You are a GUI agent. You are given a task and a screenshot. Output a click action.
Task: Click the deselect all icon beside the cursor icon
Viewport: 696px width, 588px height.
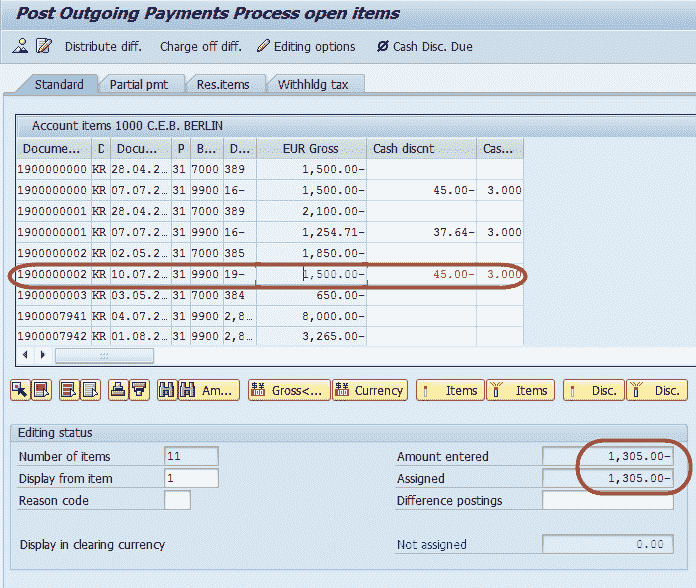[x=41, y=391]
